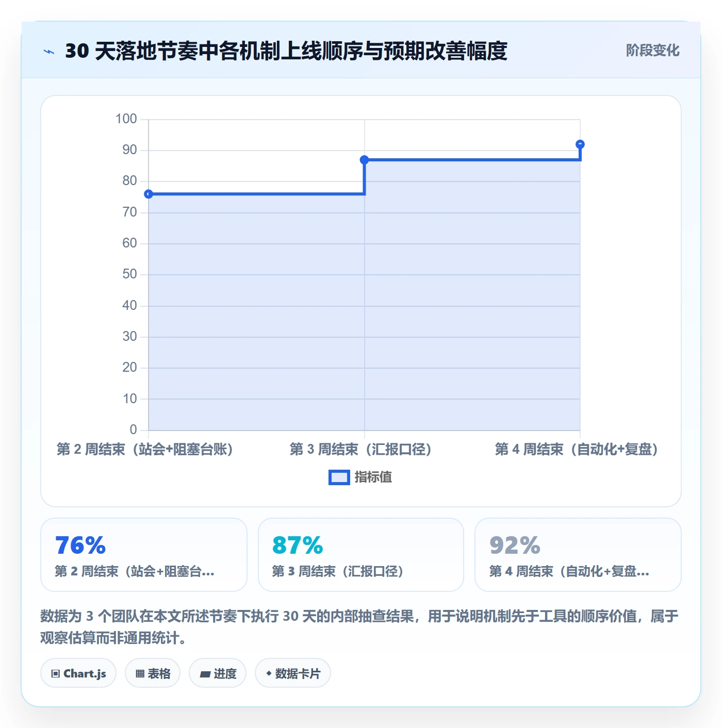Click the bar icon in 进度 chip
Viewport: 722px width, 728px height.
pyautogui.click(x=205, y=674)
